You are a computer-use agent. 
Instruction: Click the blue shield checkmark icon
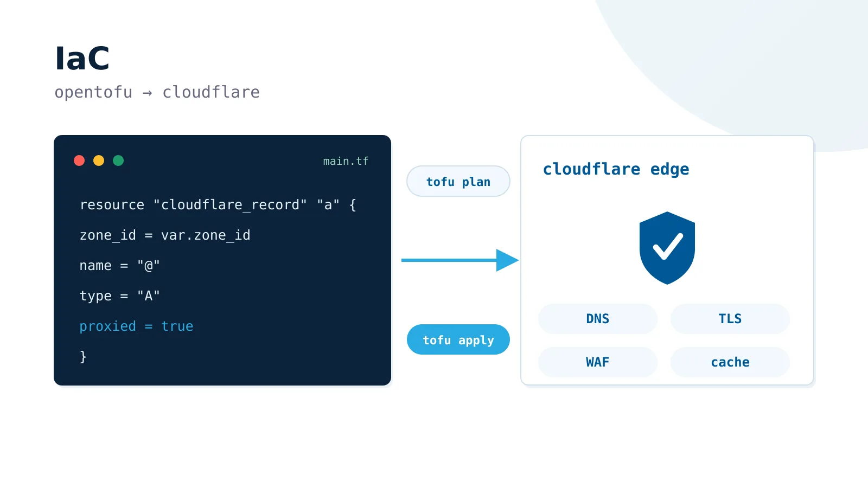667,248
